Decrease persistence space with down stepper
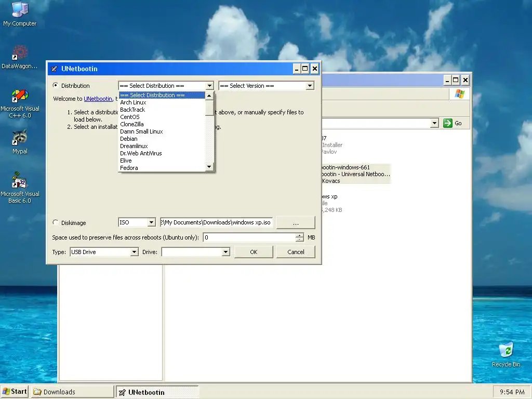Image resolution: width=532 pixels, height=399 pixels. (300, 240)
